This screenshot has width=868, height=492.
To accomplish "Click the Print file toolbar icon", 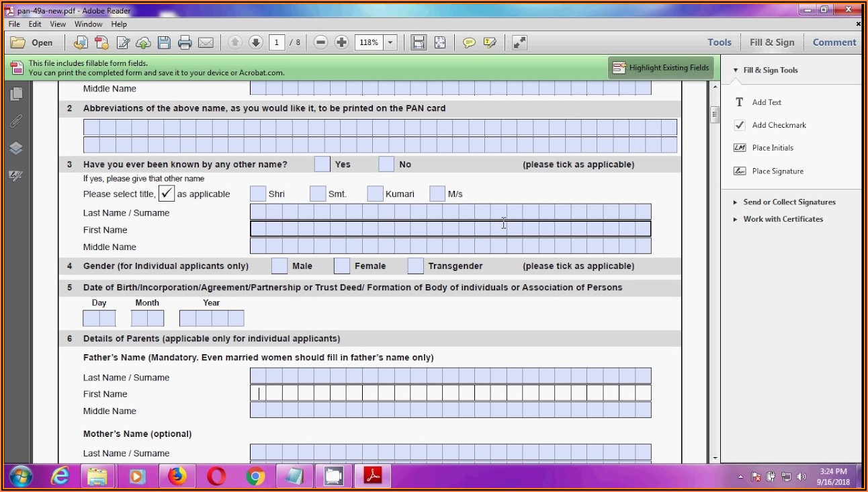I will [185, 42].
